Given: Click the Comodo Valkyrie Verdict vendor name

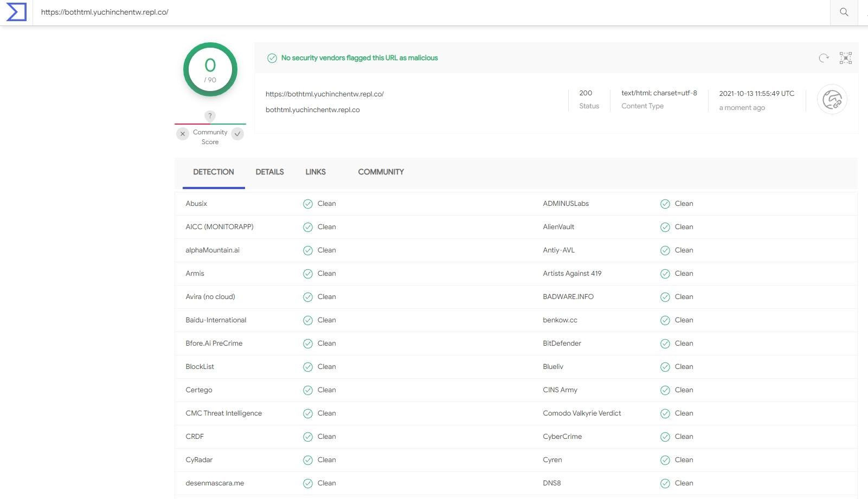Looking at the screenshot, I should (x=582, y=413).
